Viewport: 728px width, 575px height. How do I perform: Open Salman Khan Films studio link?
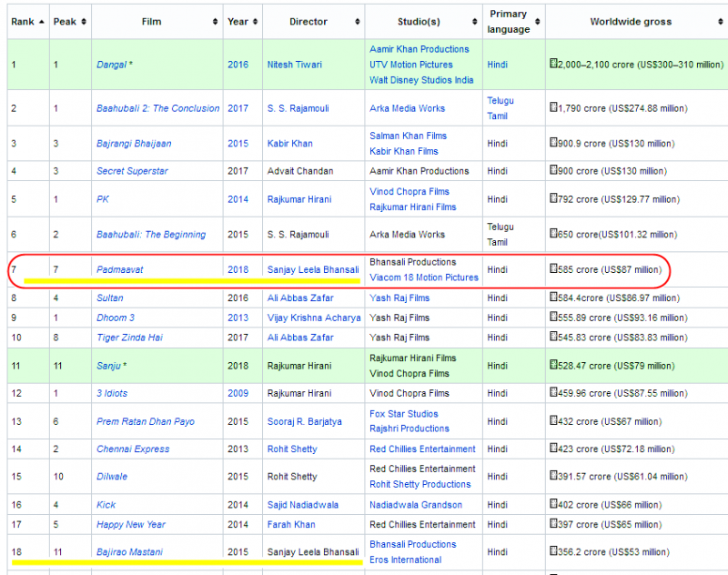coord(408,136)
